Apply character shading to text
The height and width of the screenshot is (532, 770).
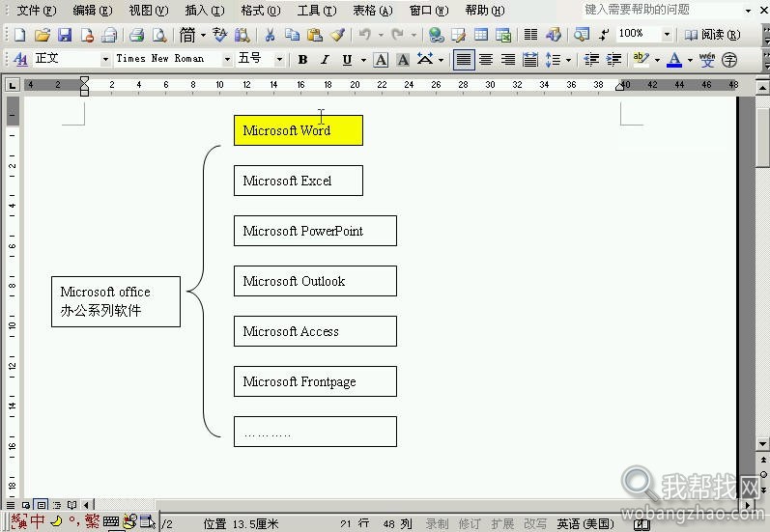[403, 60]
